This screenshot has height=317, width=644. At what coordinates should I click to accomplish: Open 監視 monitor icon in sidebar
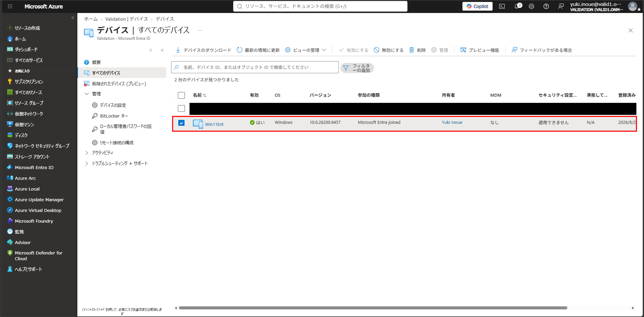(x=10, y=232)
